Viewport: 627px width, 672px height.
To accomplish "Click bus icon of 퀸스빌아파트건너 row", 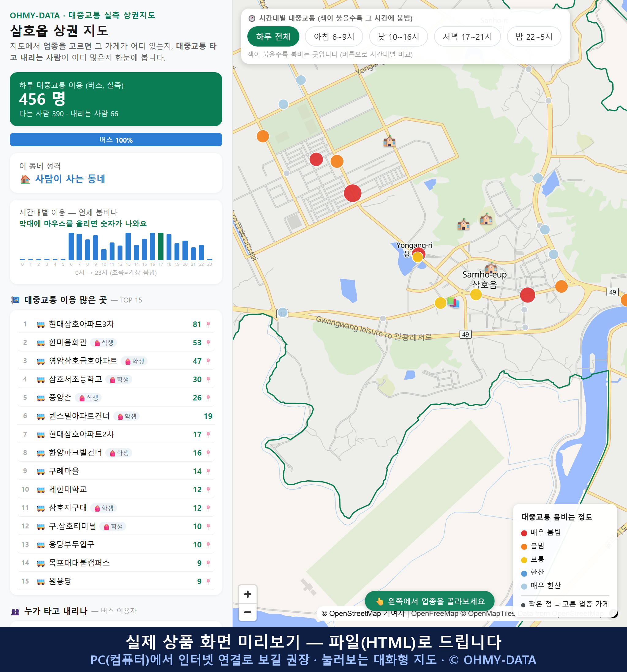I will 40,416.
